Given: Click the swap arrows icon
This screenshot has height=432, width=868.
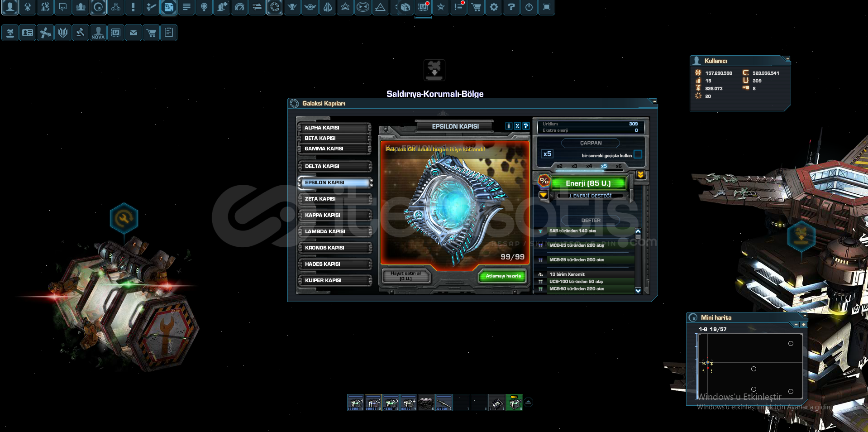Looking at the screenshot, I should point(257,7).
